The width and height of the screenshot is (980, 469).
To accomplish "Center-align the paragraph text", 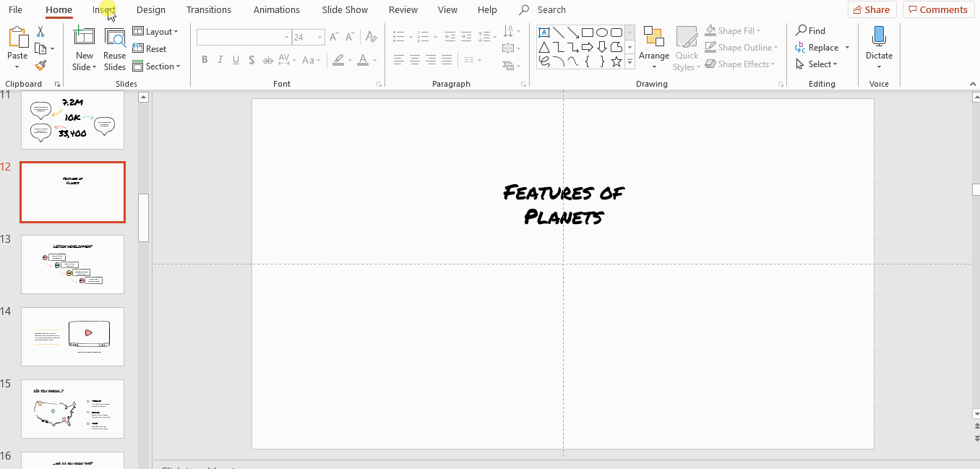I will (414, 59).
